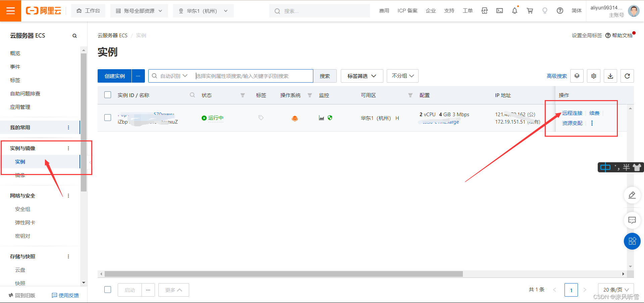Click 远程连接 link for the instance

[572, 113]
